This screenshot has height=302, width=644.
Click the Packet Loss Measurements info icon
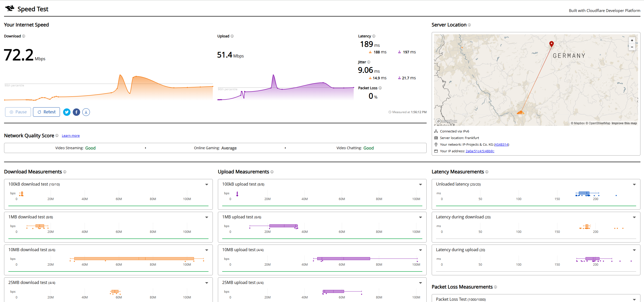pyautogui.click(x=495, y=287)
